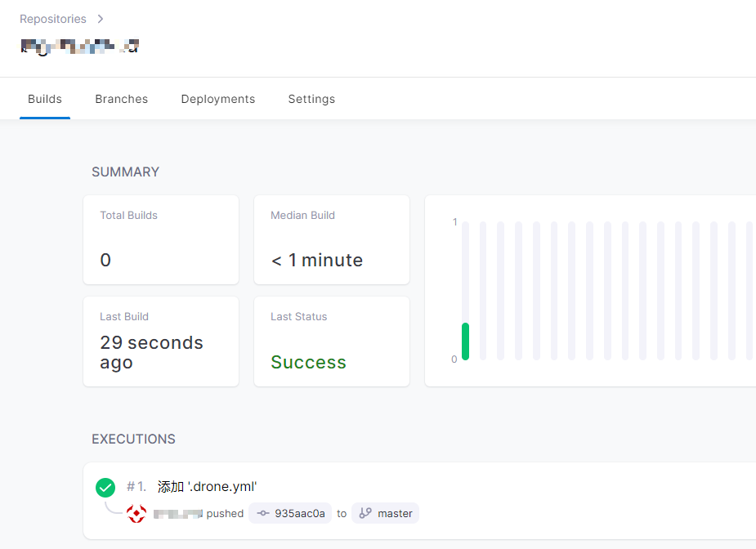
Task: Click the red user avatar icon
Action: (x=136, y=514)
